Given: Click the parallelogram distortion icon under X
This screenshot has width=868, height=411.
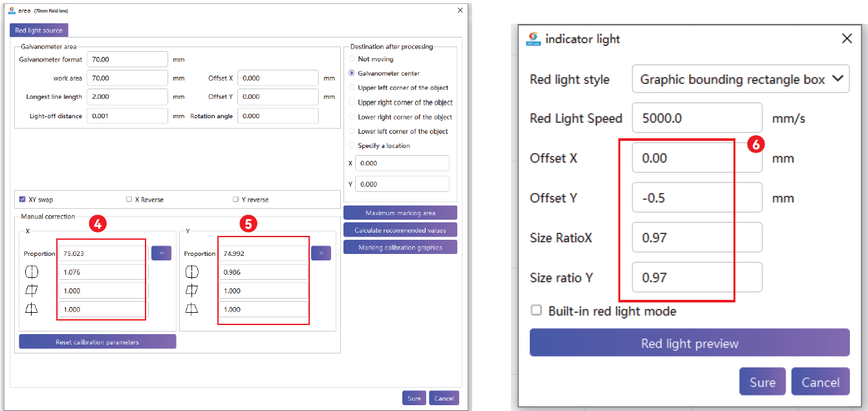Looking at the screenshot, I should (x=30, y=291).
